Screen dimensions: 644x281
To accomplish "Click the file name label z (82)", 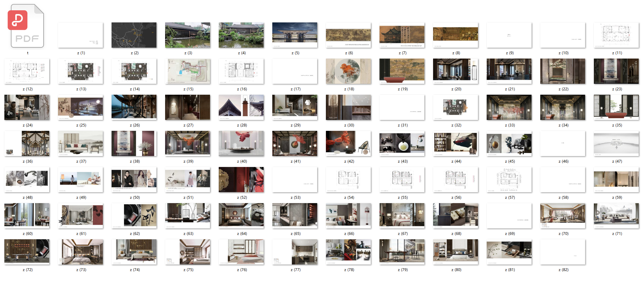I will click(x=563, y=270).
